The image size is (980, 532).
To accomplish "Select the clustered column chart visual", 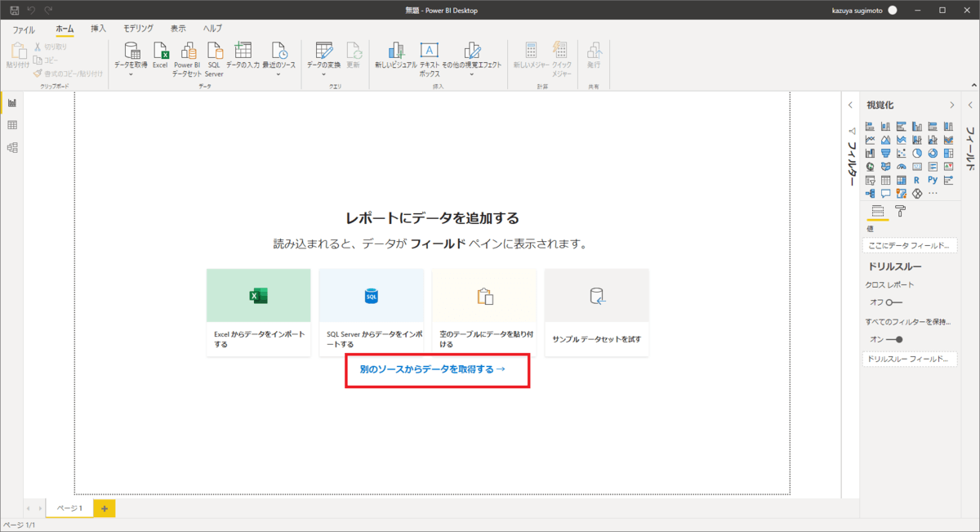I will [x=917, y=126].
